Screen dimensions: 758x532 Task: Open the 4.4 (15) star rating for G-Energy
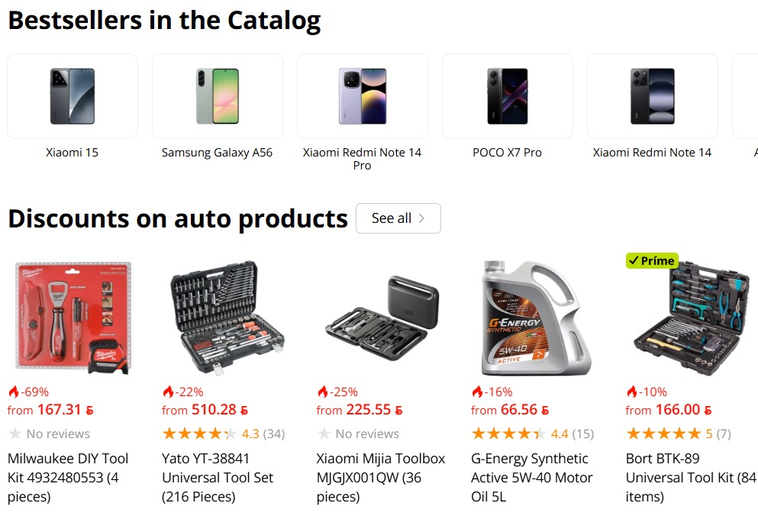tap(533, 434)
